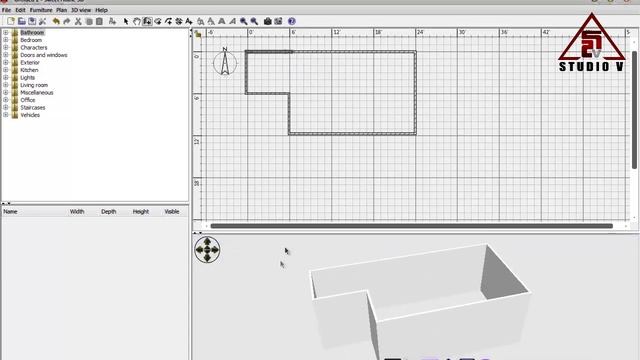This screenshot has width=640, height=360.
Task: Open help with the question mark icon
Action: [x=291, y=21]
